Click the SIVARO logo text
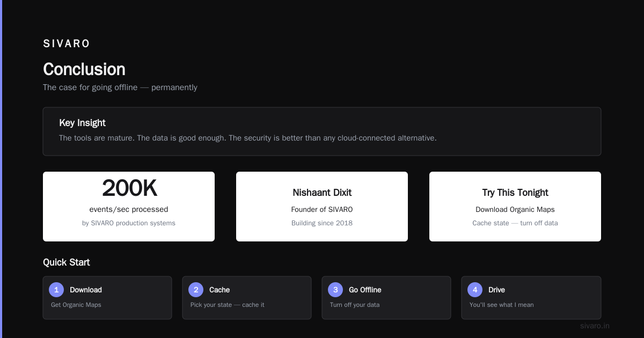 (x=67, y=44)
